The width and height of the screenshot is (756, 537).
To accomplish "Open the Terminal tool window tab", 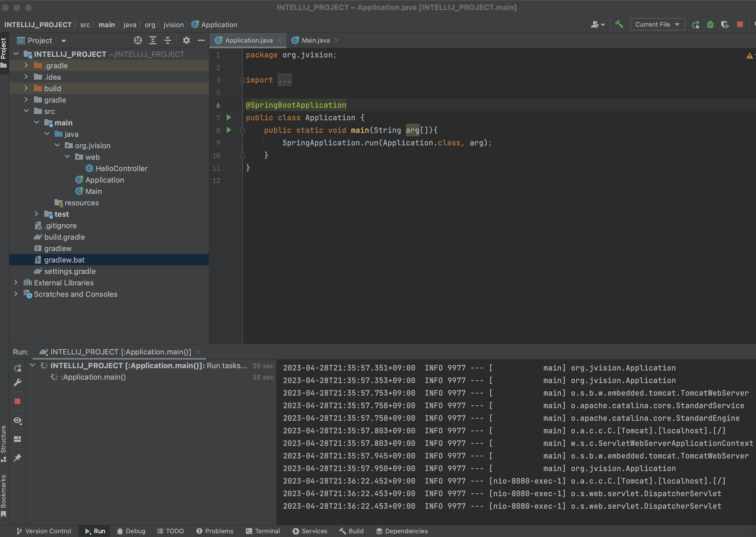I will [x=263, y=531].
